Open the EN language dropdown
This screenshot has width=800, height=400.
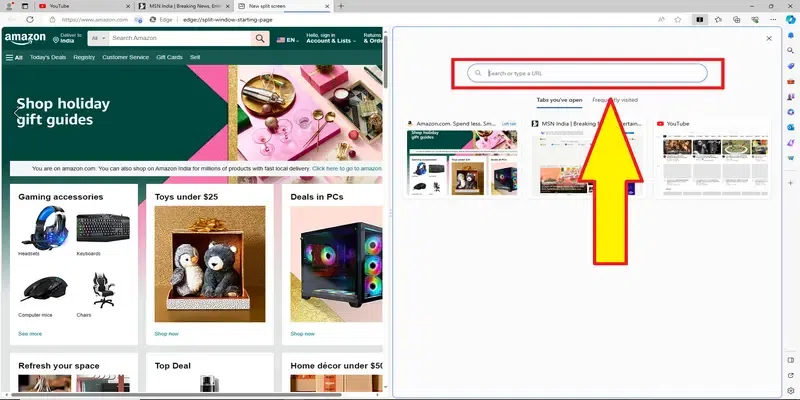click(288, 39)
